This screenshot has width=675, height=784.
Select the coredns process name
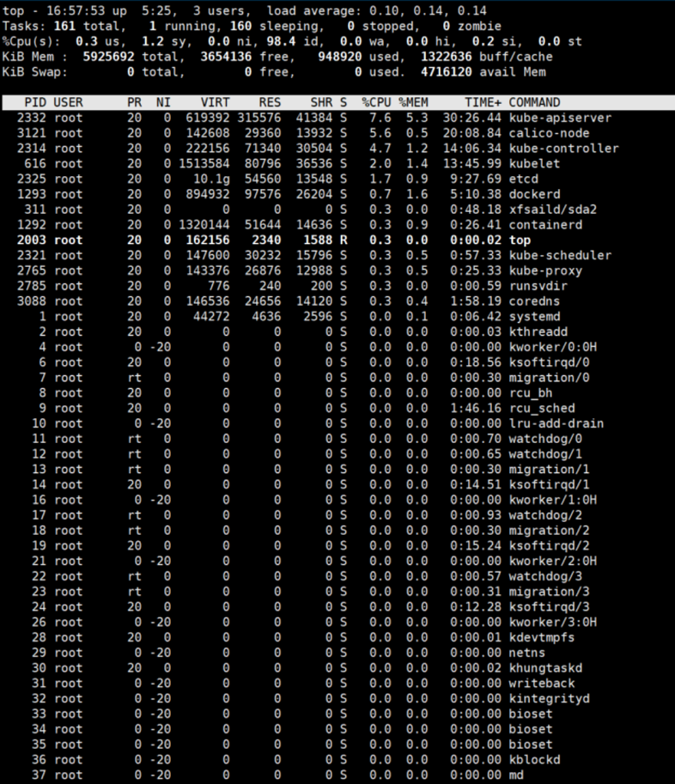click(534, 301)
